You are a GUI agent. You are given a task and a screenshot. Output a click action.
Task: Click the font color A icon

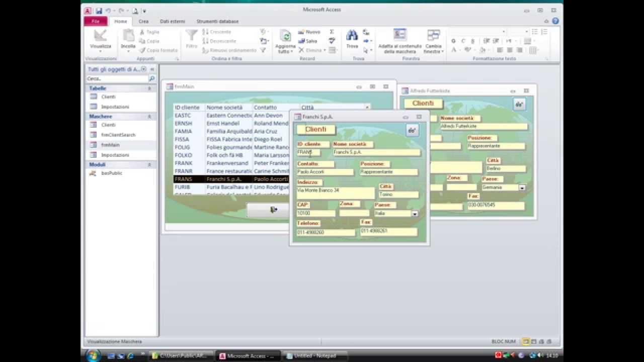454,50
